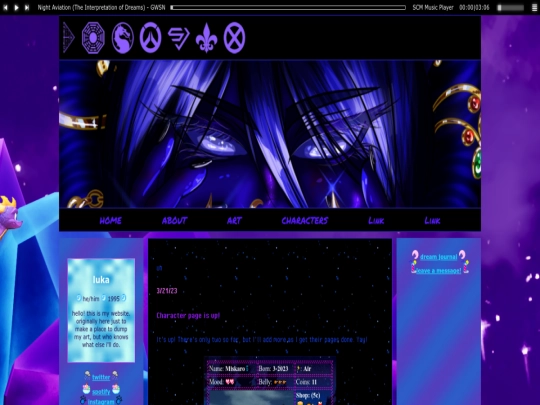Click the previous track button in music player
The height and width of the screenshot is (405, 540).
6,7
